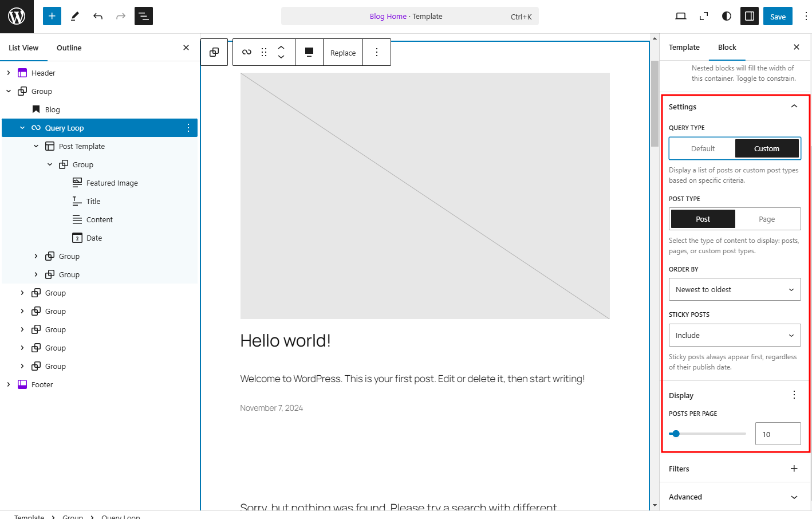
Task: Select Default query type
Action: click(x=703, y=148)
